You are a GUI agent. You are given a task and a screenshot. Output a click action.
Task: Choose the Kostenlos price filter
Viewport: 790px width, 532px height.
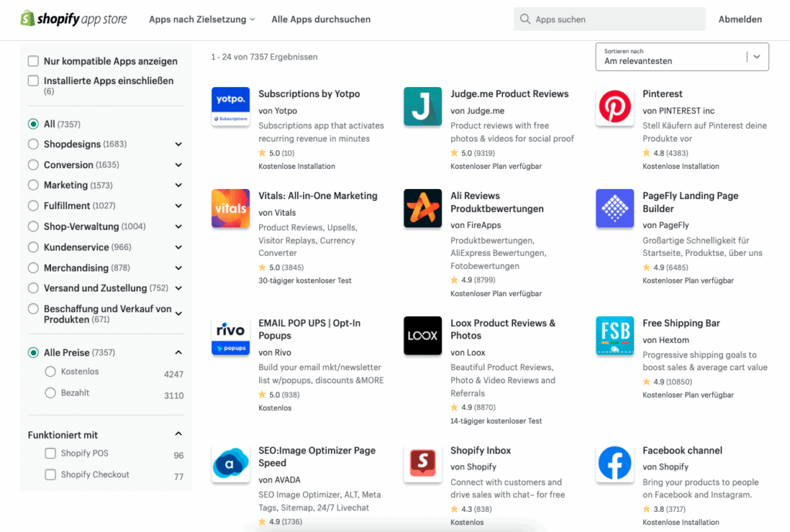click(50, 372)
